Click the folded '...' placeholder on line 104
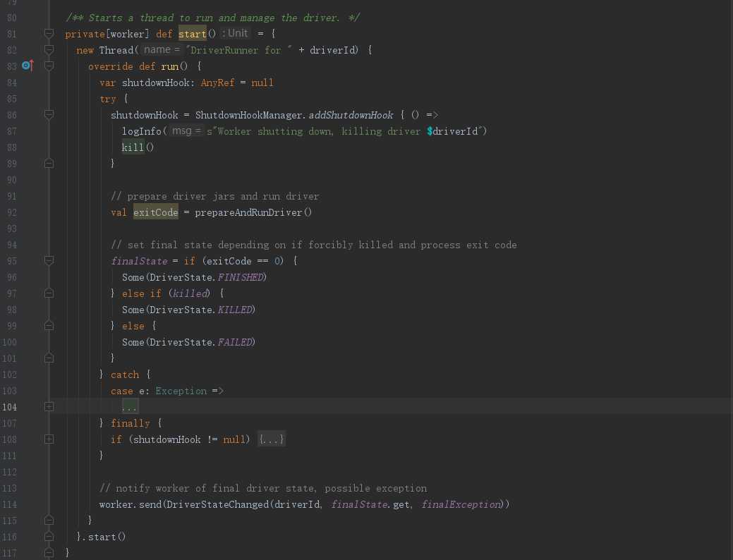The width and height of the screenshot is (733, 560). (130, 407)
